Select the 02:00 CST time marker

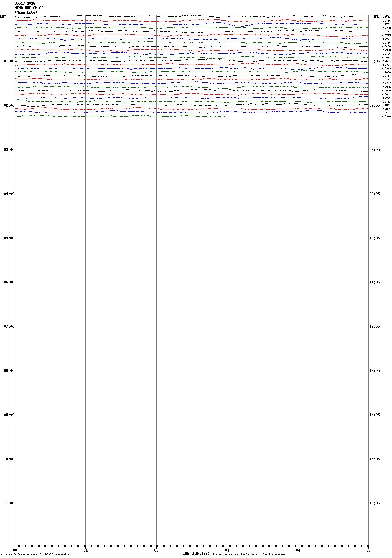tap(9, 105)
